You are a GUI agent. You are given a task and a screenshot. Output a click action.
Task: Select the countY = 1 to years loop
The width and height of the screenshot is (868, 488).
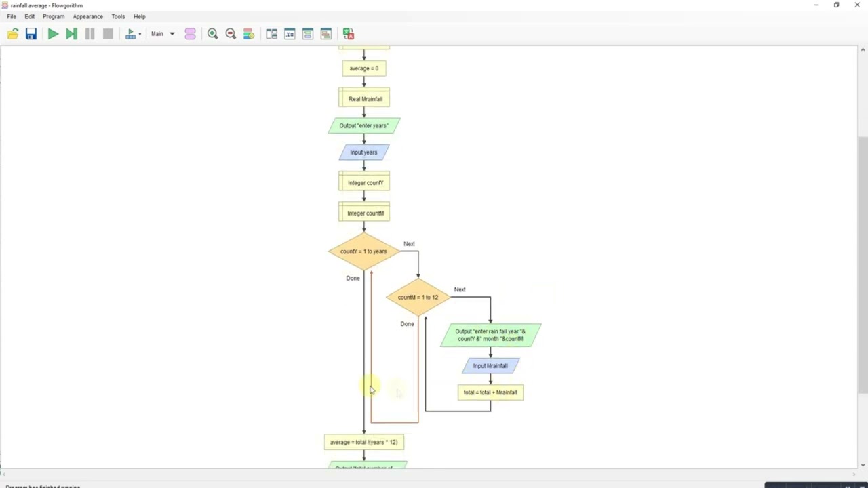coord(363,251)
